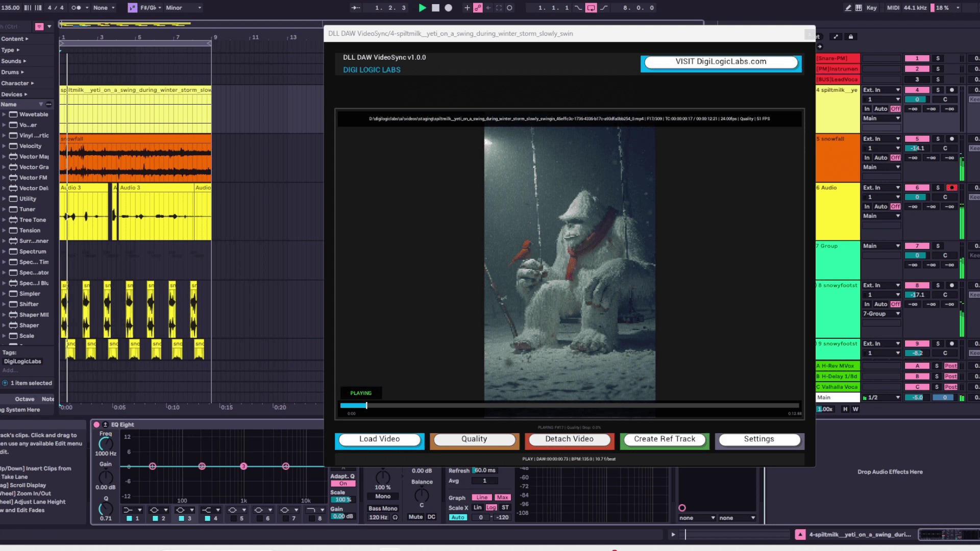Open the Minor scale dropdown

(183, 8)
